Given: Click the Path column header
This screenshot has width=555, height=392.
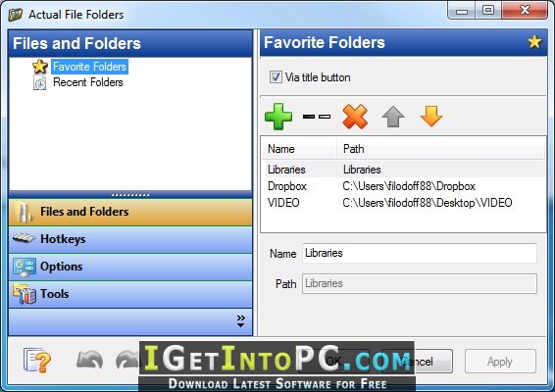Looking at the screenshot, I should click(x=440, y=149).
